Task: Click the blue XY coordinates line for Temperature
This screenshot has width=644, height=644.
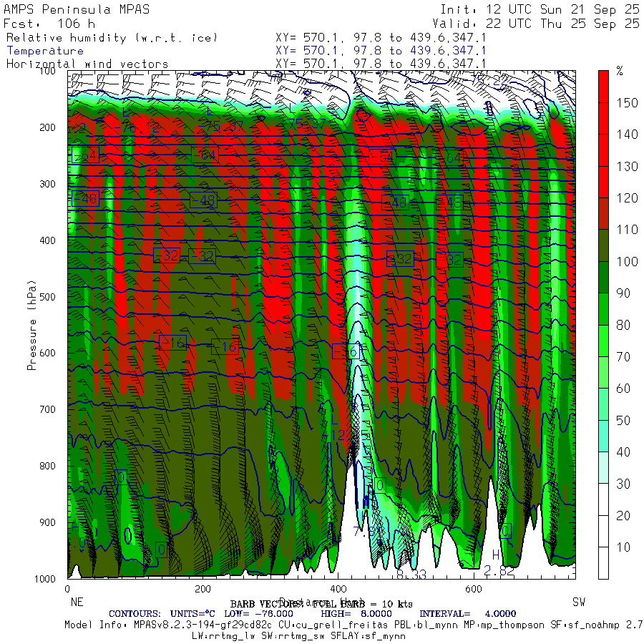Action: 381,51
